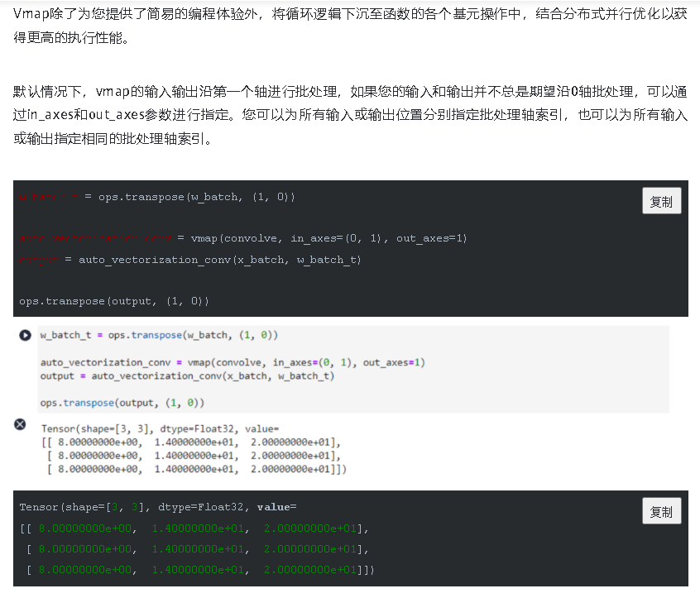Image resolution: width=700 pixels, height=598 pixels.
Task: Click w_batch_t assignment line in notebook cell
Action: pyautogui.click(x=159, y=336)
